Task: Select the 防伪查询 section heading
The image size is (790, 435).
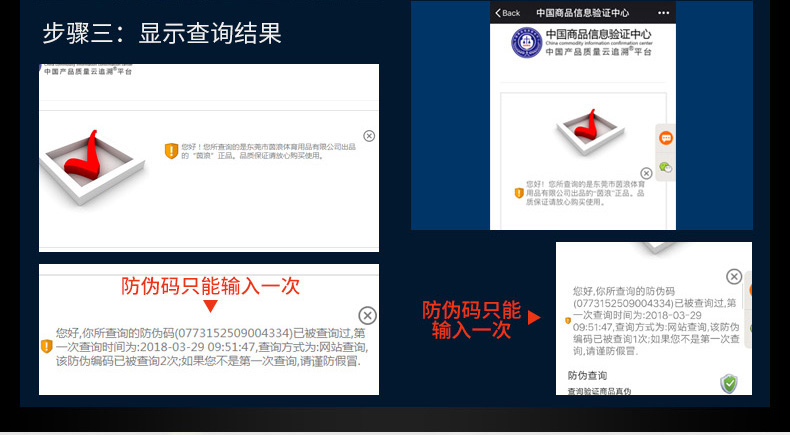Action: [587, 373]
